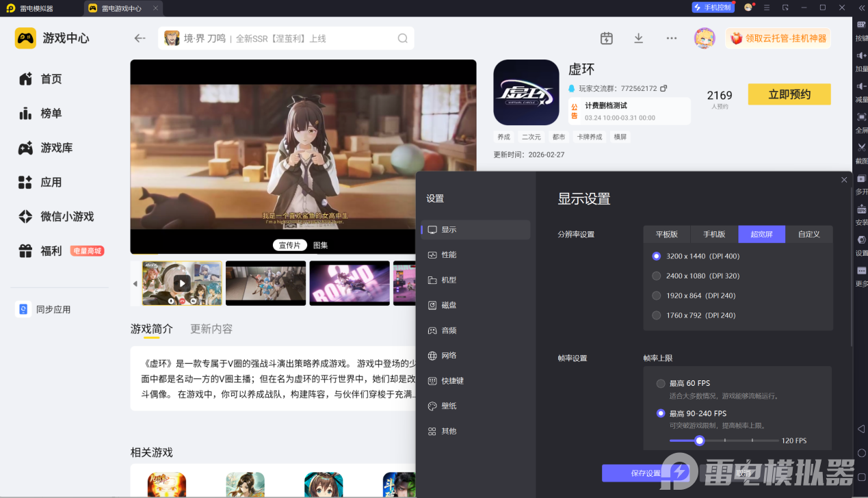Open the user avatar profile
Viewport: 868px width, 498px height.
pyautogui.click(x=704, y=38)
